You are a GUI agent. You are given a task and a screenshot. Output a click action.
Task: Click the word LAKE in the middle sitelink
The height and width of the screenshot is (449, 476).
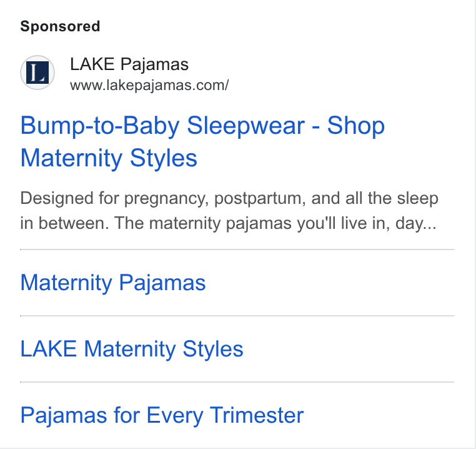48,349
